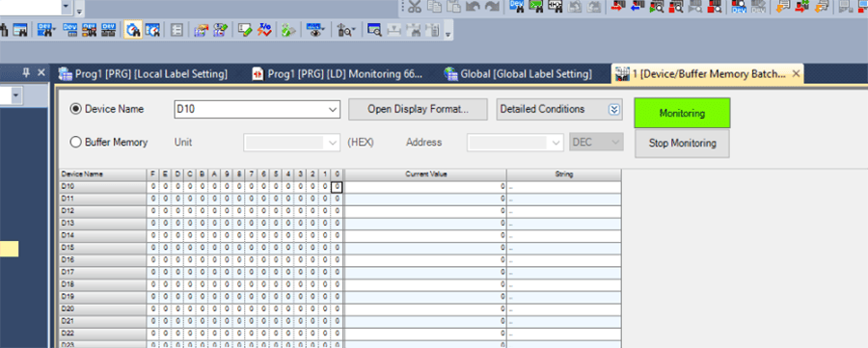Image resolution: width=868 pixels, height=348 pixels.
Task: Click the window-with-binoculars icon in second toolbar
Action: (x=20, y=31)
